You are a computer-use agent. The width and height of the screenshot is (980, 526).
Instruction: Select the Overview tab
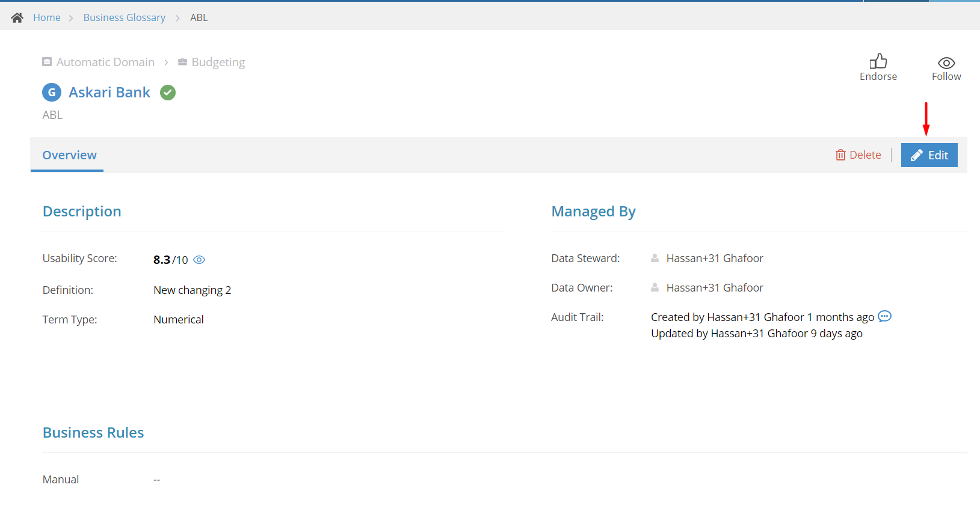[x=69, y=155]
